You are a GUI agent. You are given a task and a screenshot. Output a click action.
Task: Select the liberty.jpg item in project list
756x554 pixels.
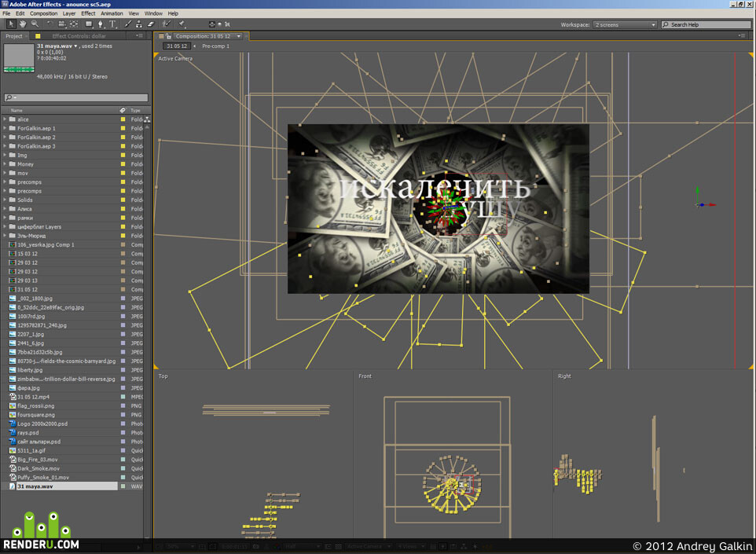pyautogui.click(x=30, y=370)
